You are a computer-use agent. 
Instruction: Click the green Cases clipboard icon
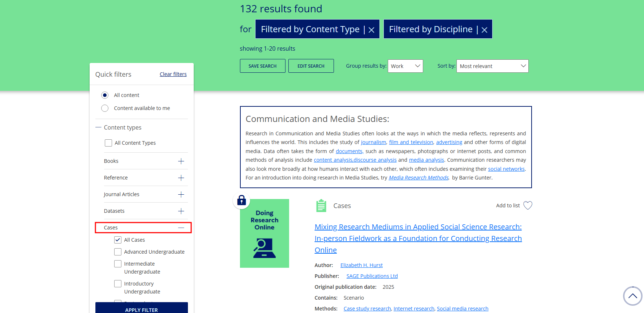pyautogui.click(x=321, y=206)
